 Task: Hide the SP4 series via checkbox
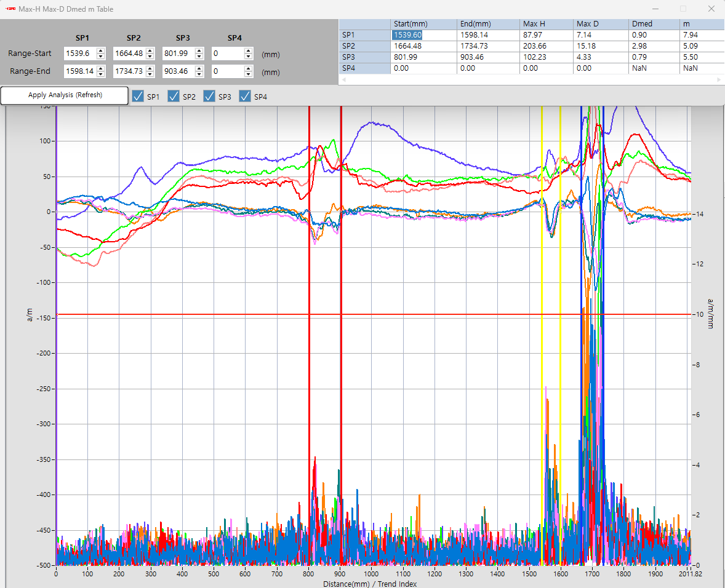246,96
